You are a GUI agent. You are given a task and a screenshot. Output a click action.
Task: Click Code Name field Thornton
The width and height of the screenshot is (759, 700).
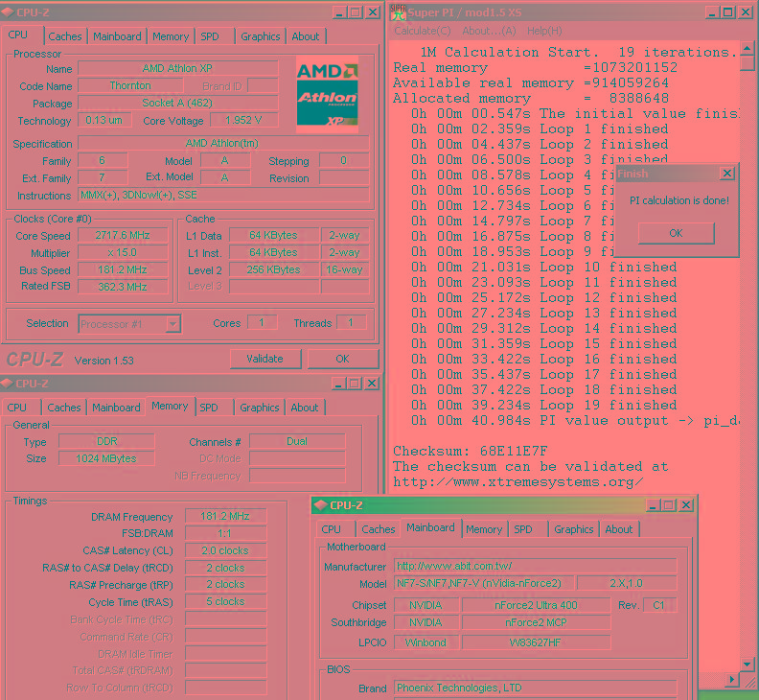[x=130, y=85]
